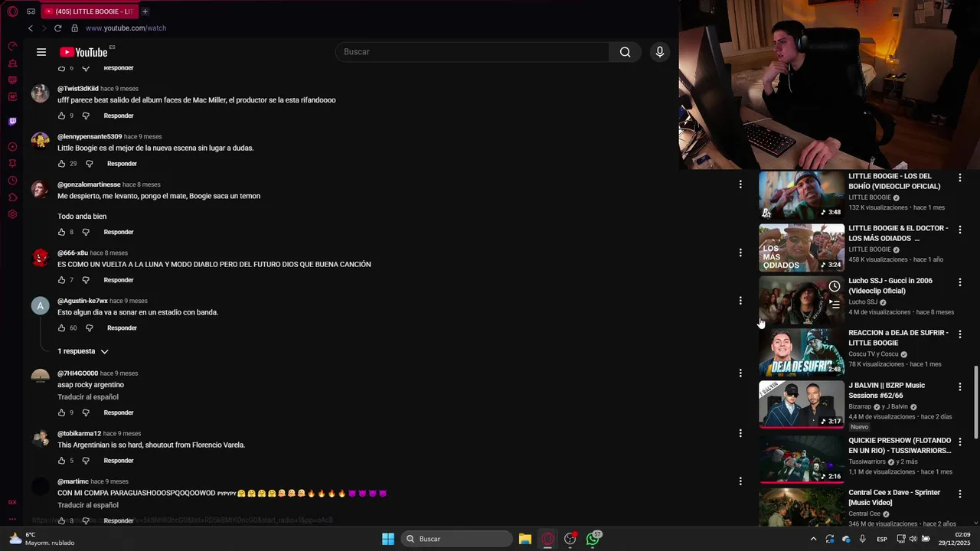Open J BALVIN BZRP Music Sessions title
The width and height of the screenshot is (980, 551).
887,390
